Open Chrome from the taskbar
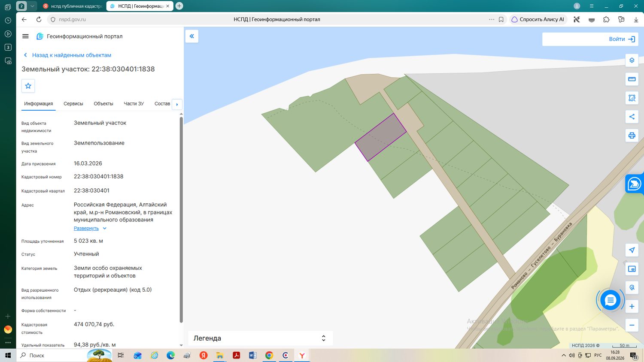Viewport: 644px width, 362px height. (269, 355)
